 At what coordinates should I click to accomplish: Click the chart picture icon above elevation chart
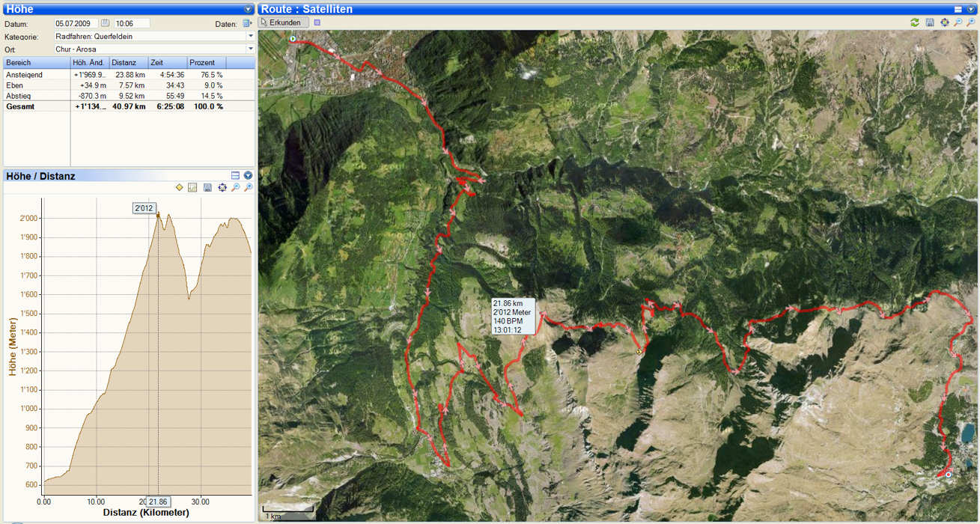[x=192, y=187]
